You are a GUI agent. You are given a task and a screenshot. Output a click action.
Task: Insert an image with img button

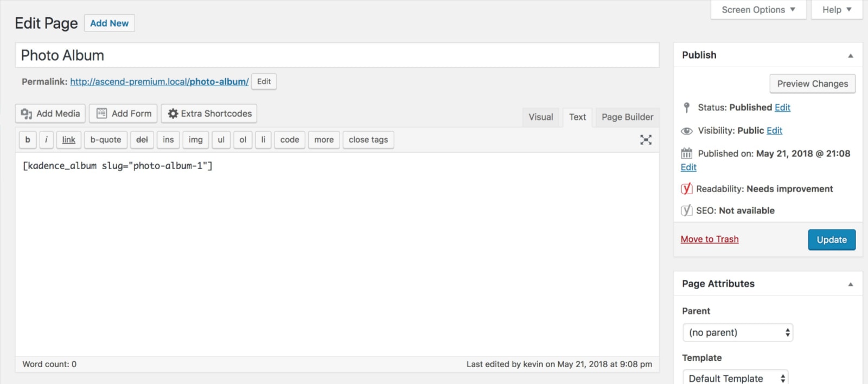tap(195, 140)
